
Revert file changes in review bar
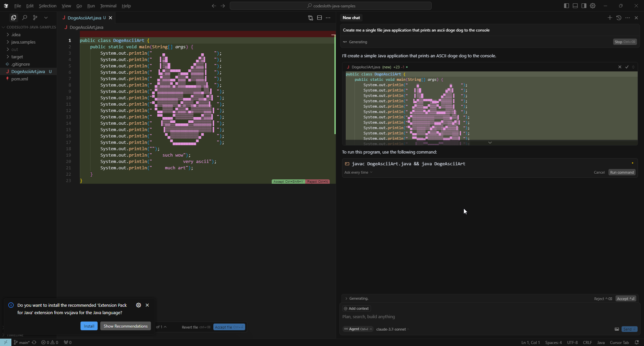[x=196, y=327]
